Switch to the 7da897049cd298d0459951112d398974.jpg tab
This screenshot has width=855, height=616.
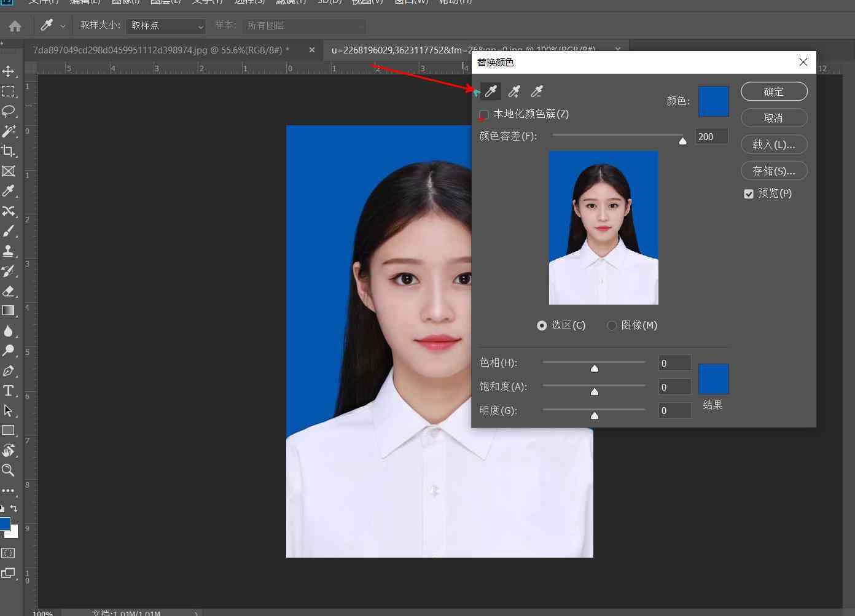point(162,50)
